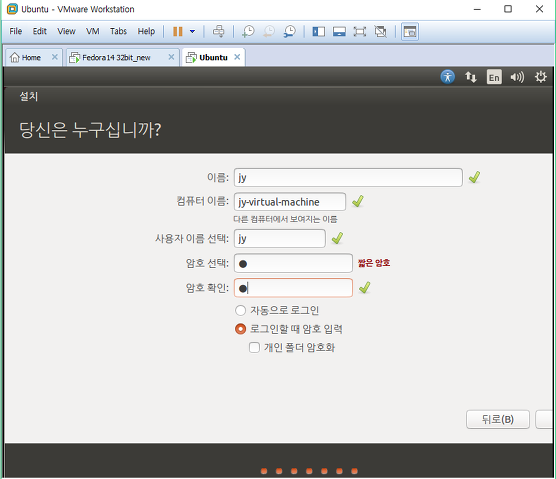Open the sound volume indicator
The width and height of the screenshot is (556, 479).
(517, 77)
